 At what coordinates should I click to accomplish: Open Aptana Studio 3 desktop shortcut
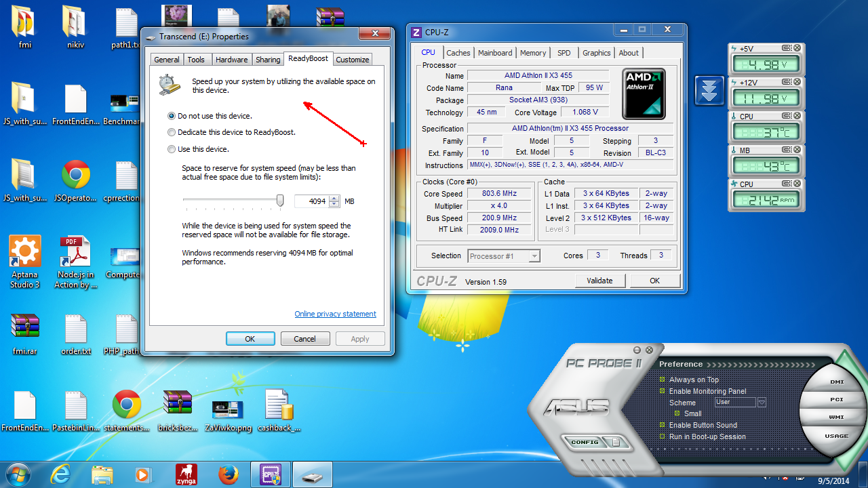[25, 262]
